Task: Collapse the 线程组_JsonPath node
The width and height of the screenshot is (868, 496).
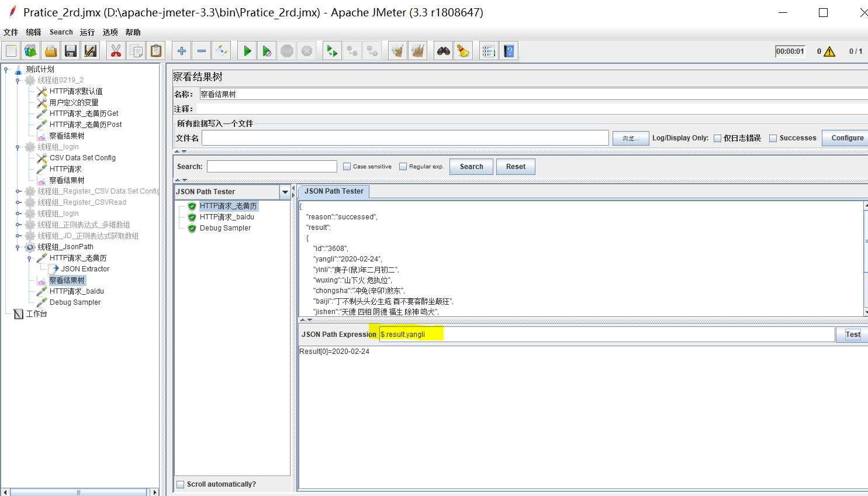Action: point(18,247)
